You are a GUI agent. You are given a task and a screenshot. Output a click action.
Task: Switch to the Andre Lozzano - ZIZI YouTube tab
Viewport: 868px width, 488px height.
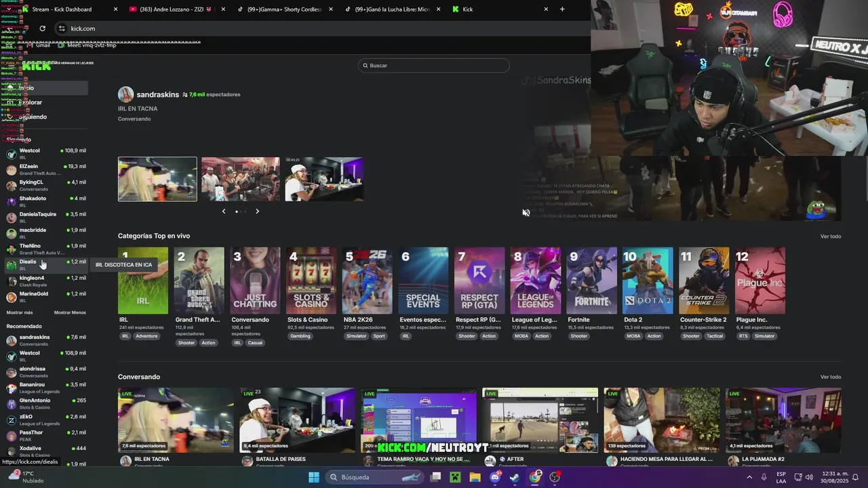tap(176, 9)
